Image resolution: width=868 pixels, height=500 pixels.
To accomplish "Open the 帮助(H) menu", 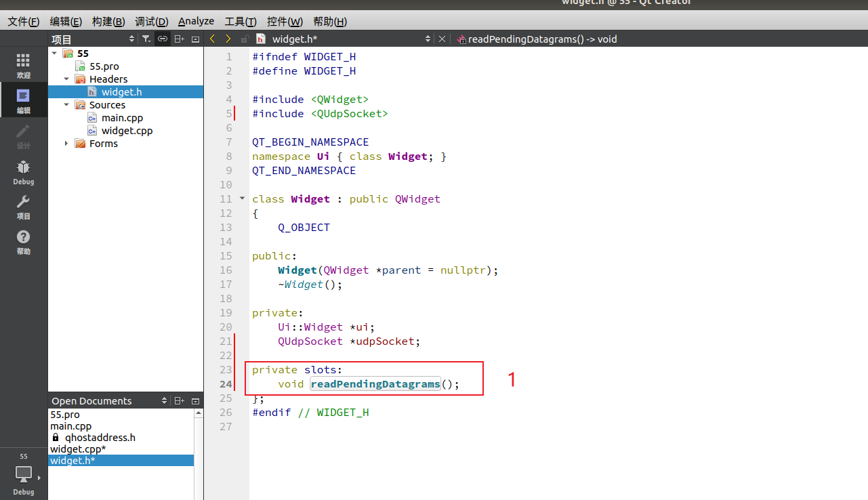I will click(x=330, y=21).
